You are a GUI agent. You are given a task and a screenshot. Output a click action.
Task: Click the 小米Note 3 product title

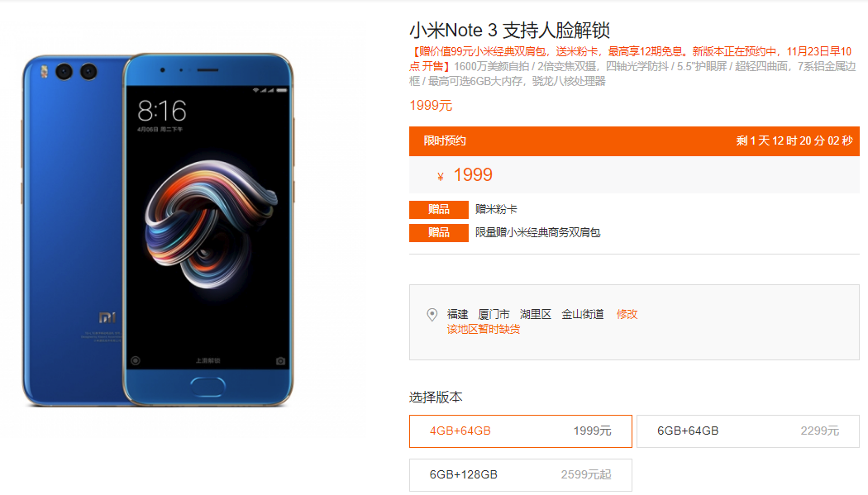coord(509,30)
